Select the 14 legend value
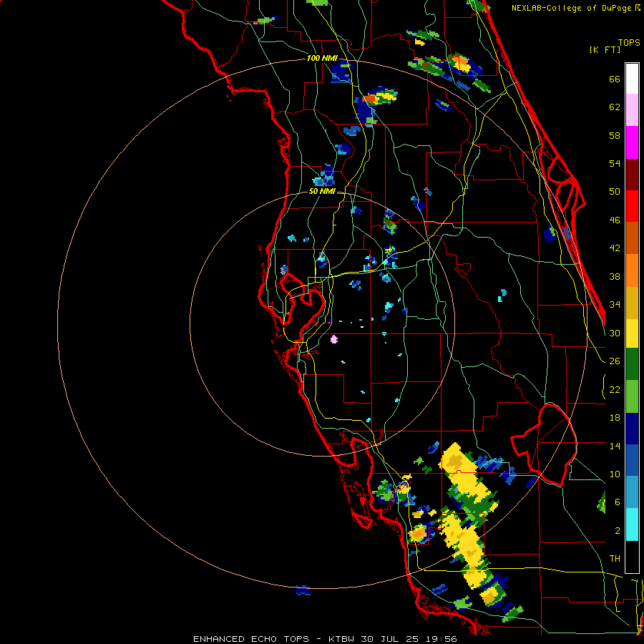Image resolution: width=644 pixels, height=644 pixels. [615, 446]
